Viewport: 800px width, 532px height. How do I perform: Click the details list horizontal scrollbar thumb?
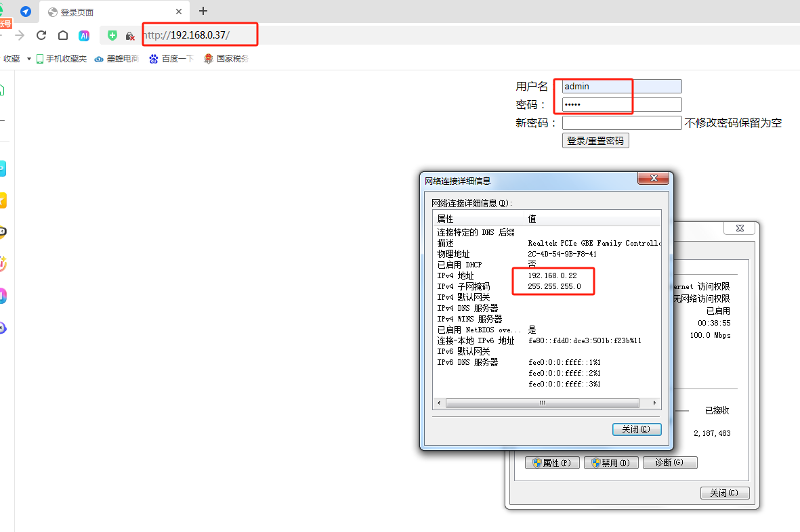543,403
